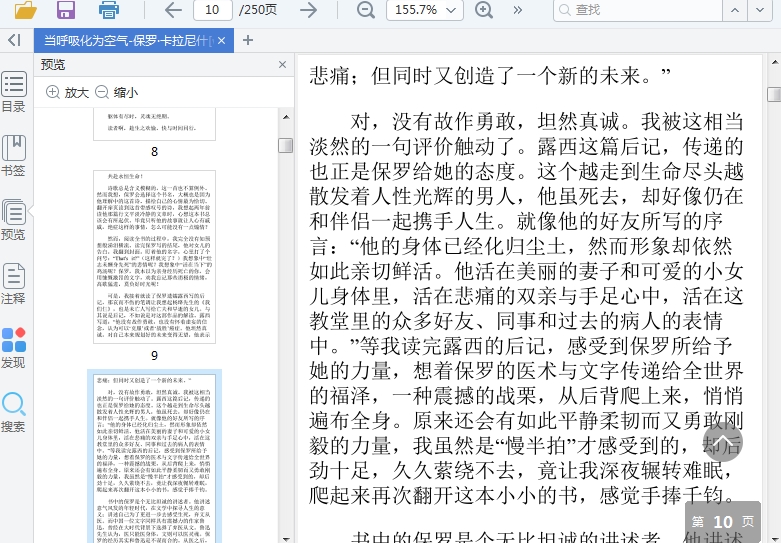Open the 预览 thumbnails panel in the sidebar
The height and width of the screenshot is (543, 781).
pos(13,220)
